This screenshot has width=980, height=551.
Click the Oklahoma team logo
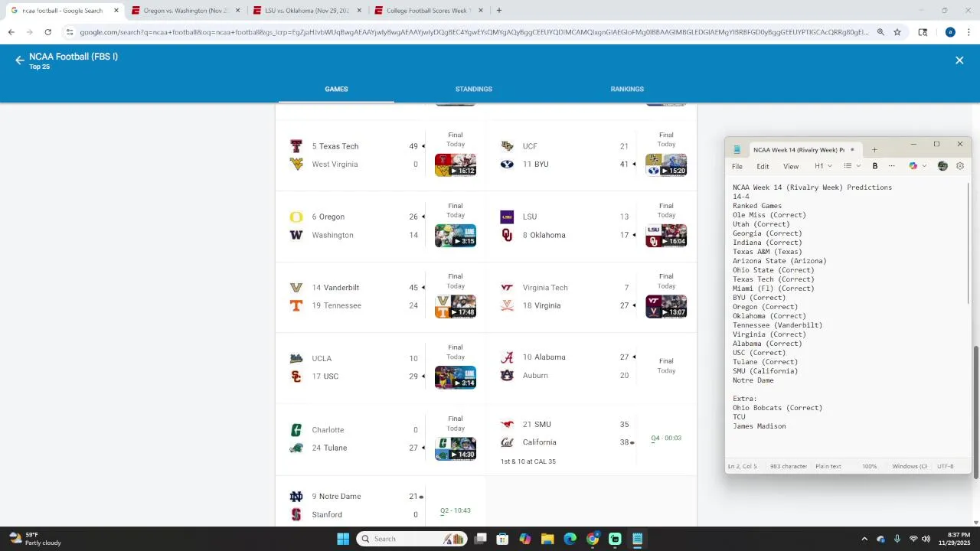pos(507,235)
